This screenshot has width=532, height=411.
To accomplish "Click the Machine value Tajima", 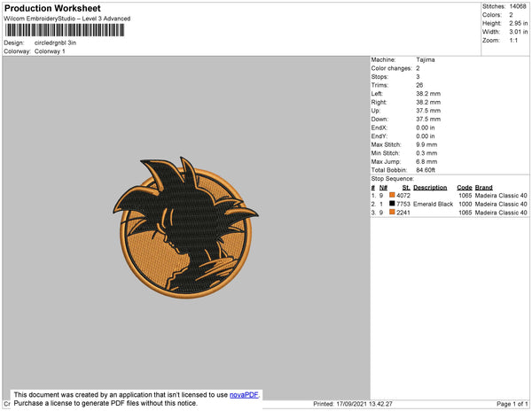I will click(425, 59).
